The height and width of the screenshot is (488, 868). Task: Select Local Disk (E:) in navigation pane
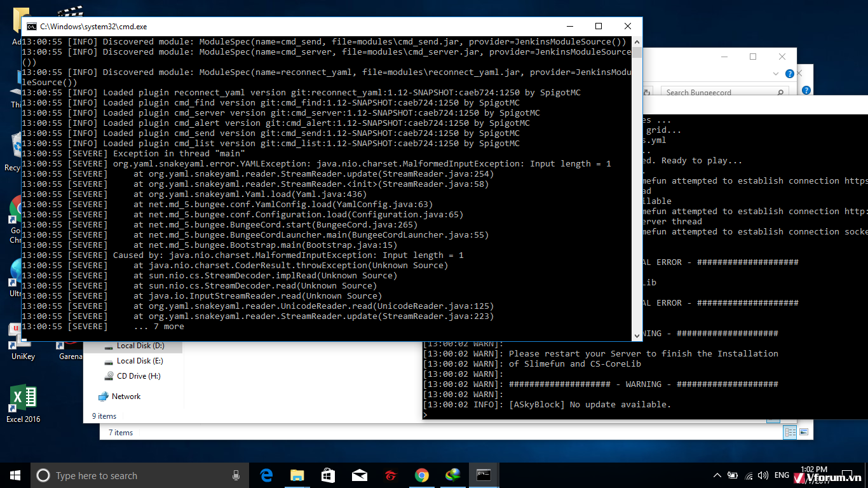point(139,361)
